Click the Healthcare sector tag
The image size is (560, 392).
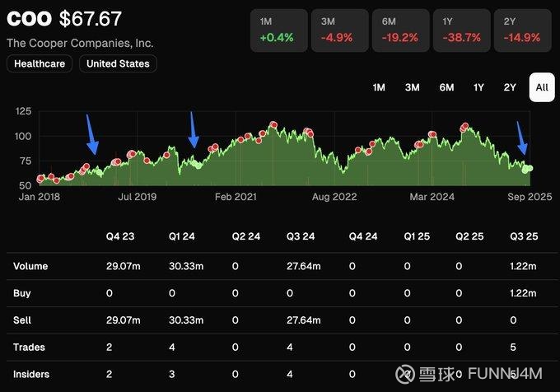tap(40, 63)
